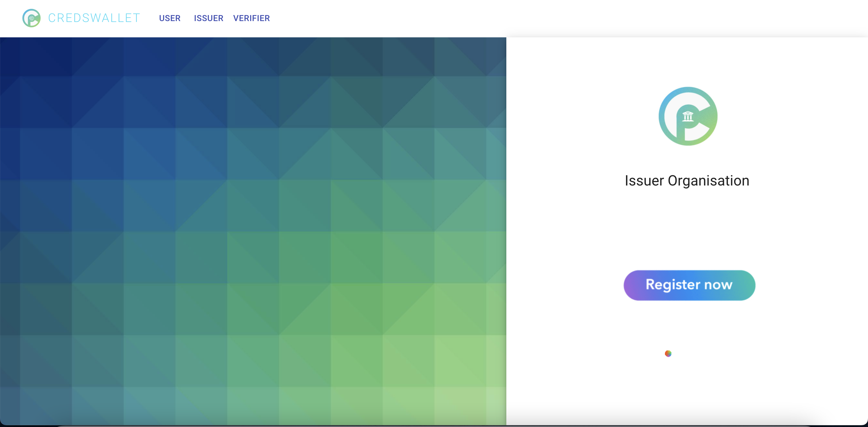The image size is (868, 427).
Task: Open the USER menu item
Action: click(170, 18)
